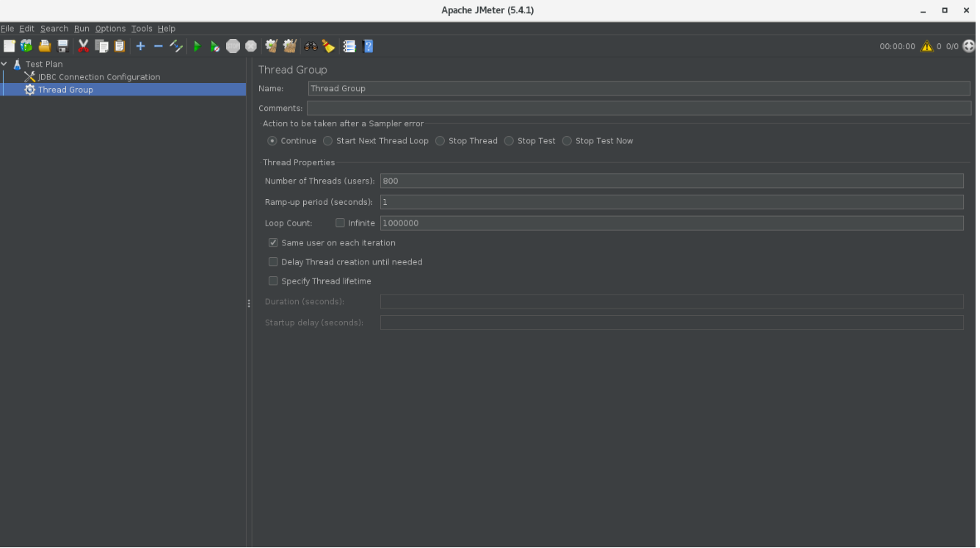Click Start no pauses icon

(x=214, y=46)
